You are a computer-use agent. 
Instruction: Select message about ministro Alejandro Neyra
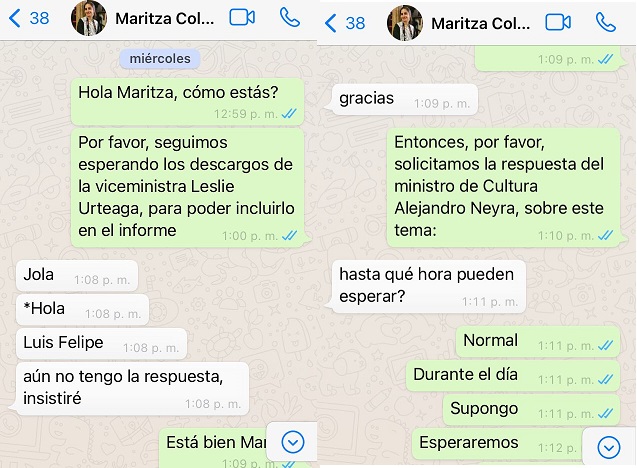503,188
